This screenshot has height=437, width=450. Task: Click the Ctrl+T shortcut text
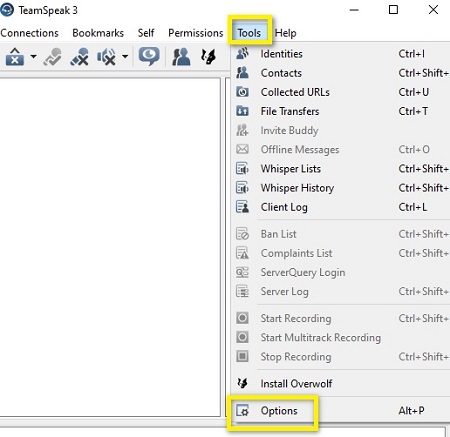tap(413, 111)
